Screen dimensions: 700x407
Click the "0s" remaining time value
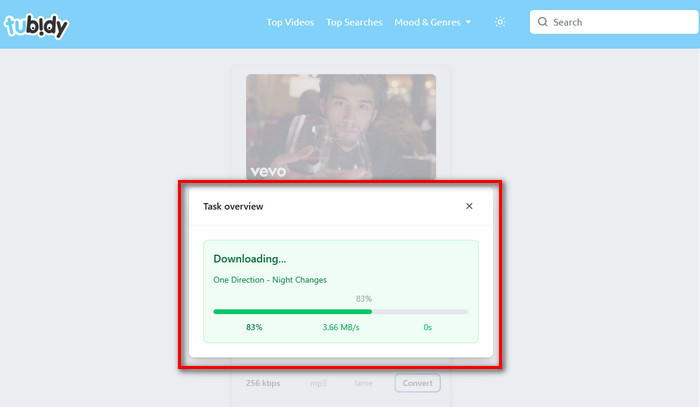428,327
